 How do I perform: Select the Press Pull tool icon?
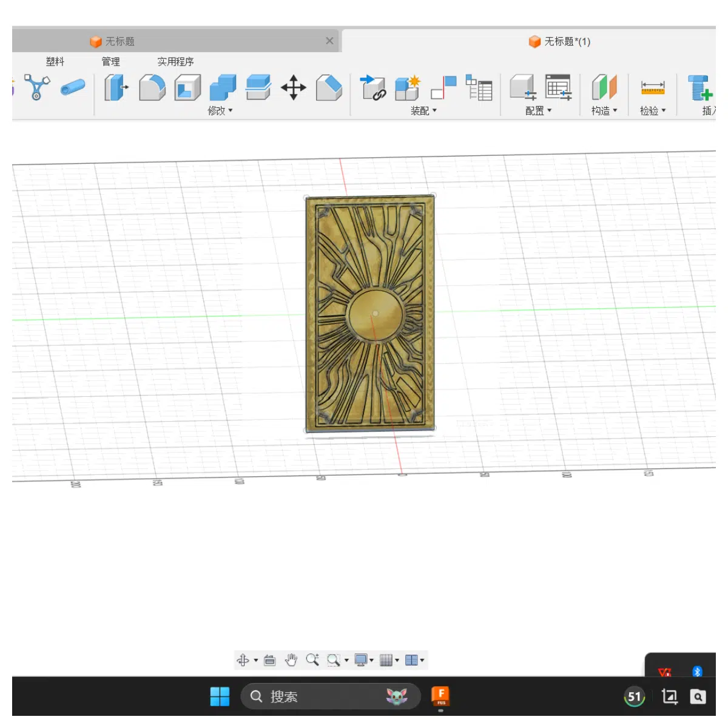coord(116,87)
